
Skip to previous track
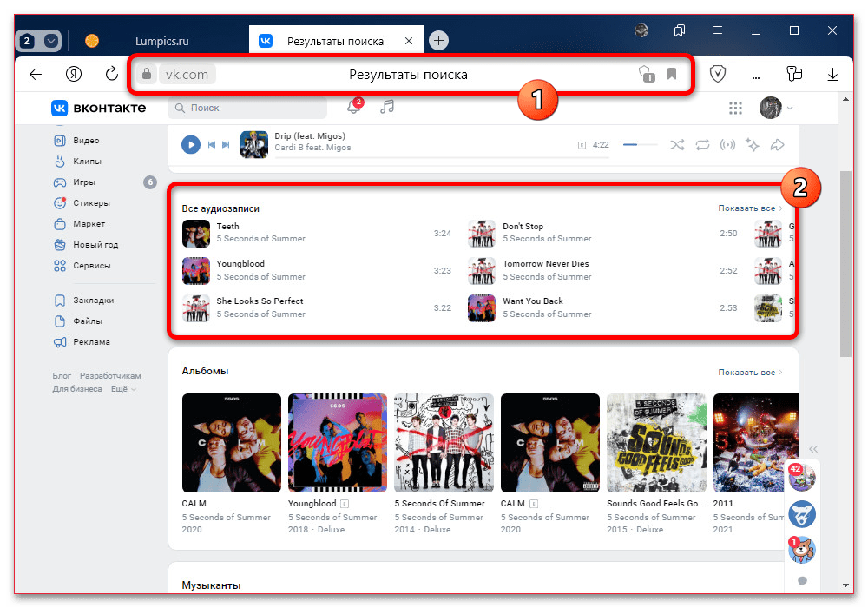pyautogui.click(x=211, y=145)
